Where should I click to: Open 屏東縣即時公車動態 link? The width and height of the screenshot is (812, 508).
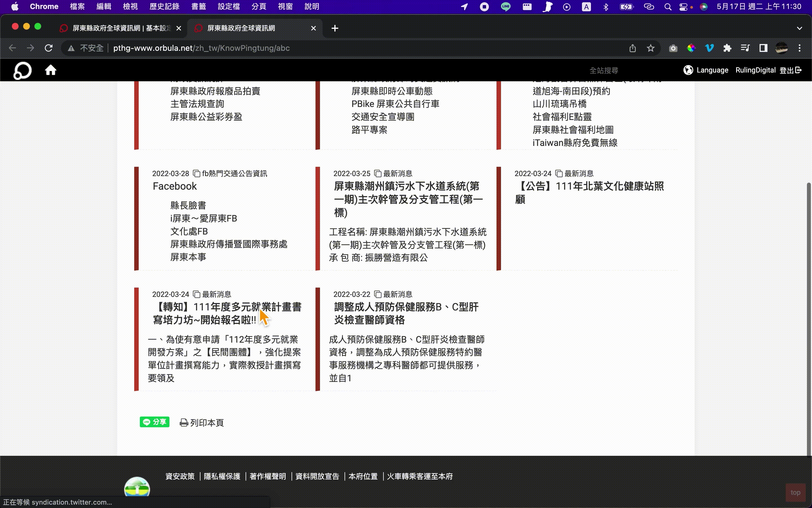pos(392,91)
